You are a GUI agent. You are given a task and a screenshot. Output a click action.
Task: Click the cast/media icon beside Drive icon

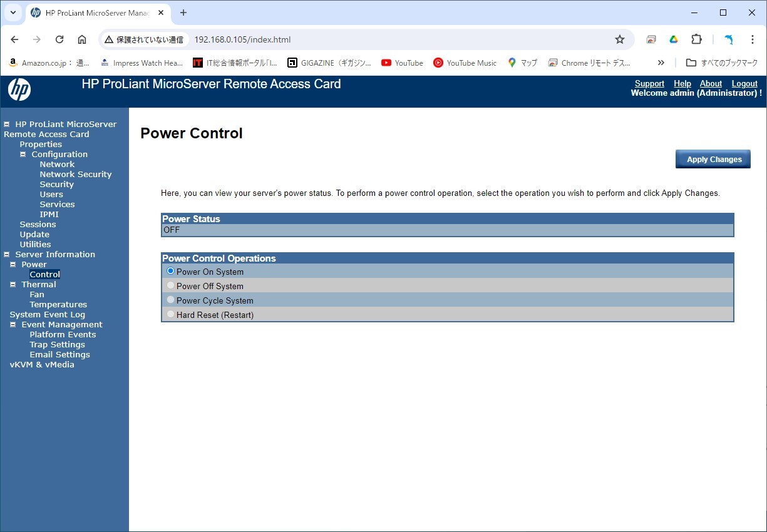pos(651,39)
